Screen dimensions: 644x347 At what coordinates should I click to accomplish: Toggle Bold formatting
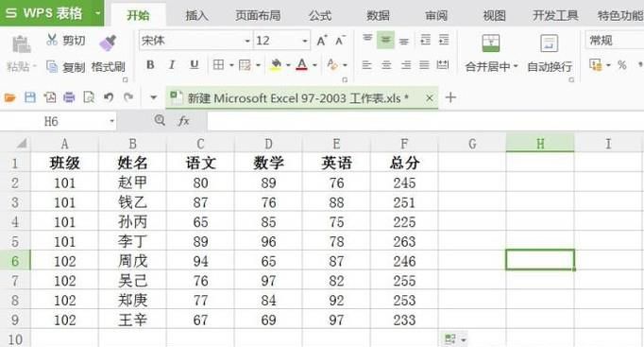(150, 65)
